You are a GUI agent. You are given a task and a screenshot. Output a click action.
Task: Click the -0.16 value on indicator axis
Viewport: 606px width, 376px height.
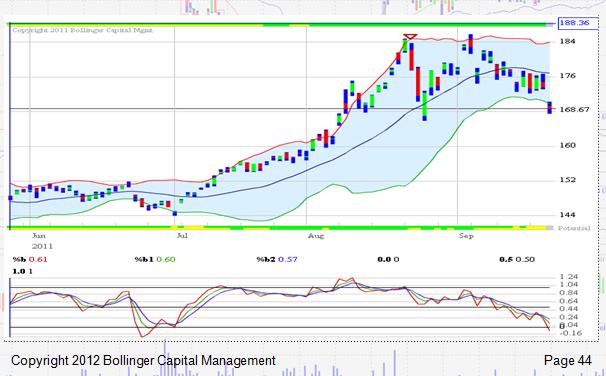[x=570, y=333]
